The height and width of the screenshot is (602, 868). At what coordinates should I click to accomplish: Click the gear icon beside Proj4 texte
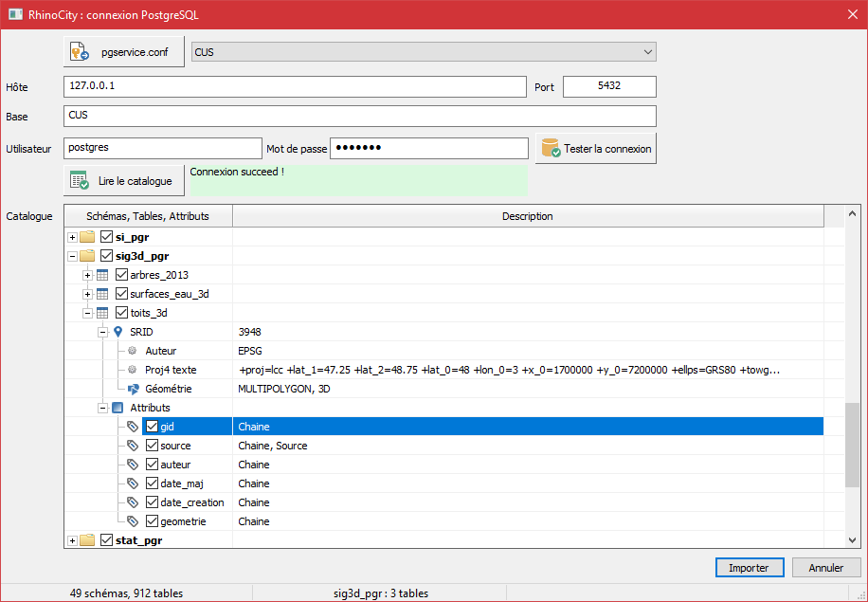(133, 370)
